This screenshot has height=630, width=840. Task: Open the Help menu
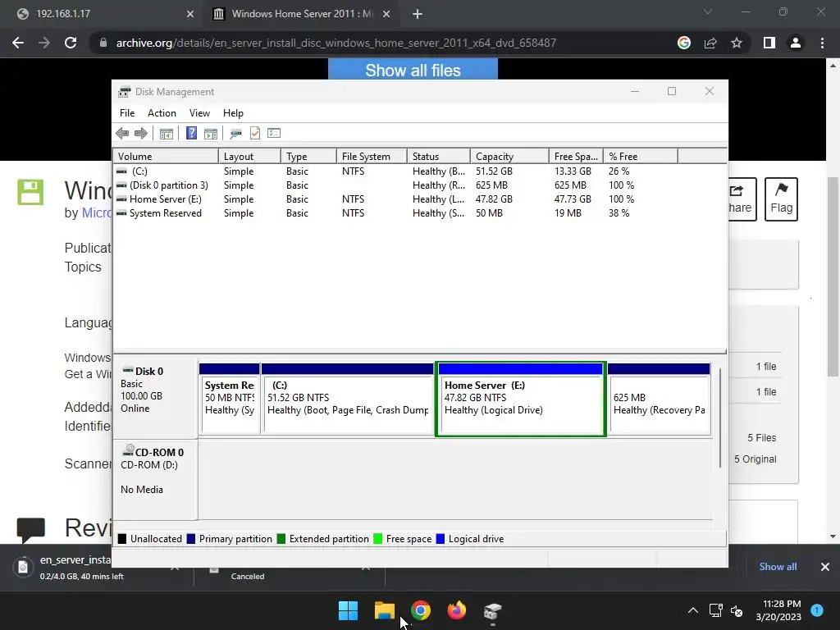(x=233, y=113)
